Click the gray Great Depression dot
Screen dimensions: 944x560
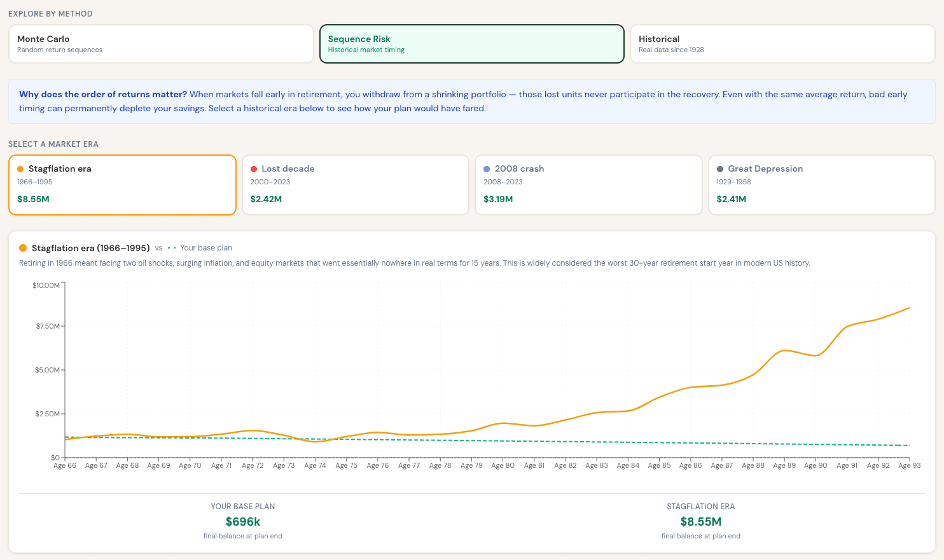(x=720, y=169)
